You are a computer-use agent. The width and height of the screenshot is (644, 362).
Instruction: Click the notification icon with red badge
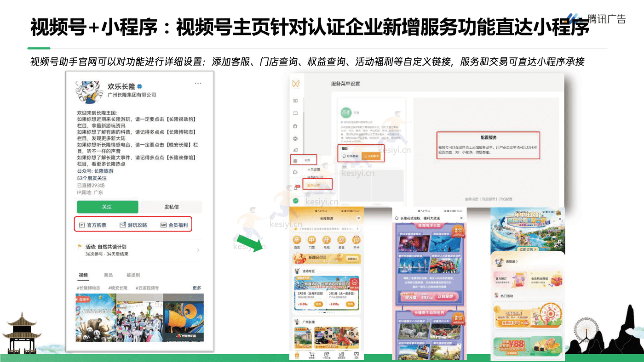[295, 187]
